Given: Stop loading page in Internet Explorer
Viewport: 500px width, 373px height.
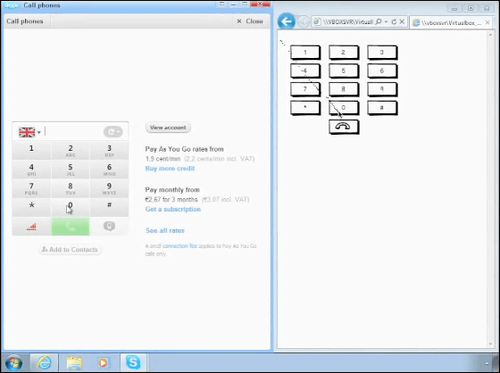Looking at the screenshot, I should [x=402, y=22].
